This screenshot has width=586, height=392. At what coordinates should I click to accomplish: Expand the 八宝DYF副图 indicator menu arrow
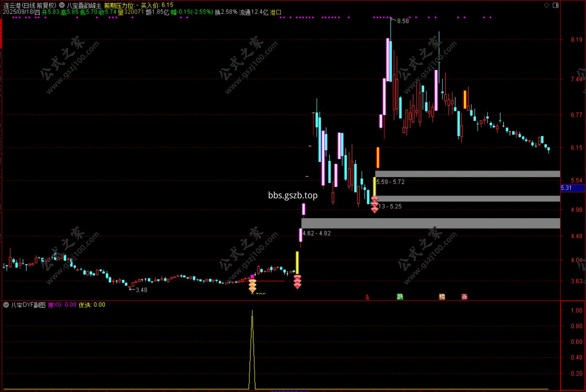6,305
